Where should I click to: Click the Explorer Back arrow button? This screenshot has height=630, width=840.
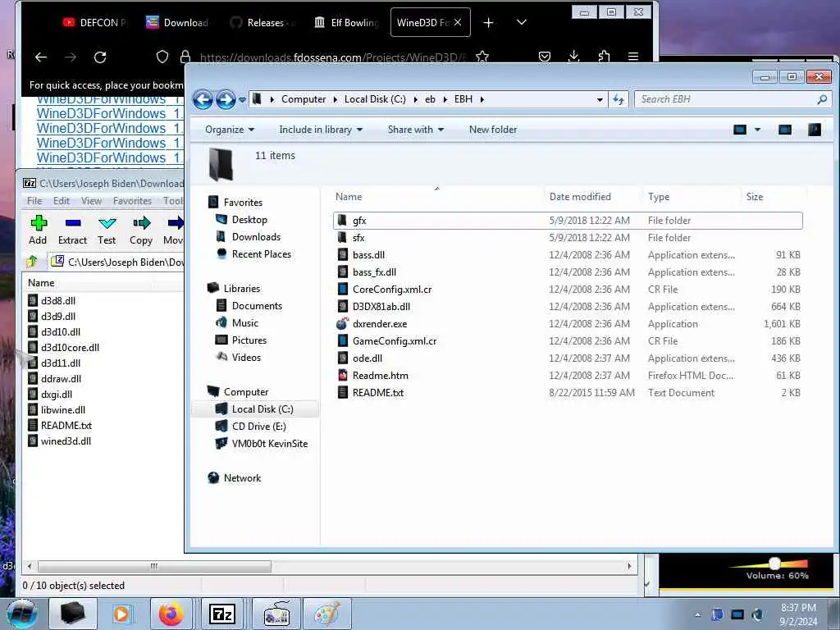point(203,99)
